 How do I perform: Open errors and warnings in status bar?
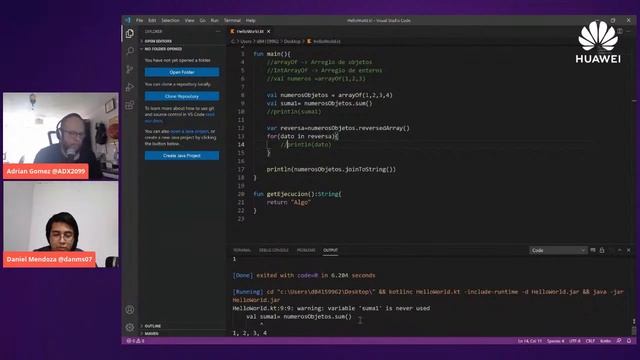135,341
